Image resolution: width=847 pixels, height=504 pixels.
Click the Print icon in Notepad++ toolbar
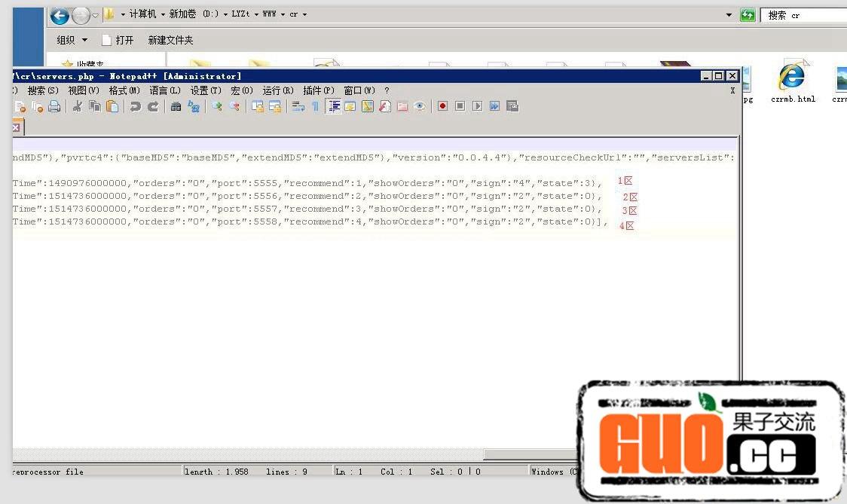(x=54, y=107)
